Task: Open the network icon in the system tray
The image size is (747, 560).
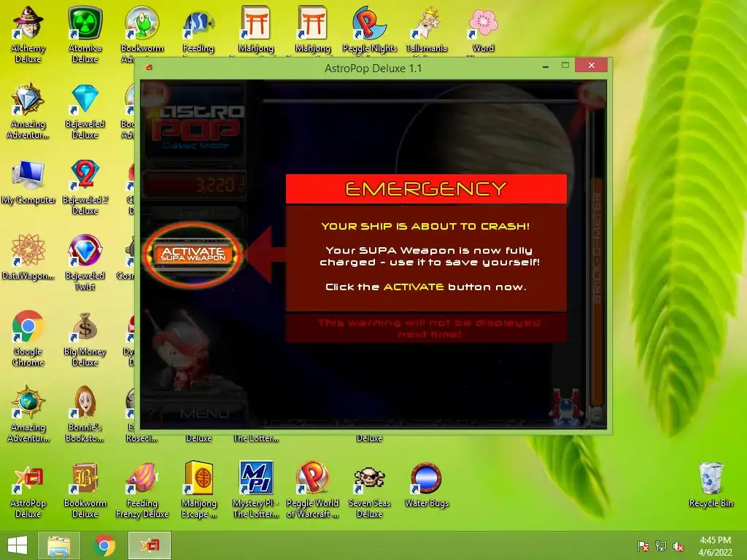Action: pyautogui.click(x=661, y=546)
